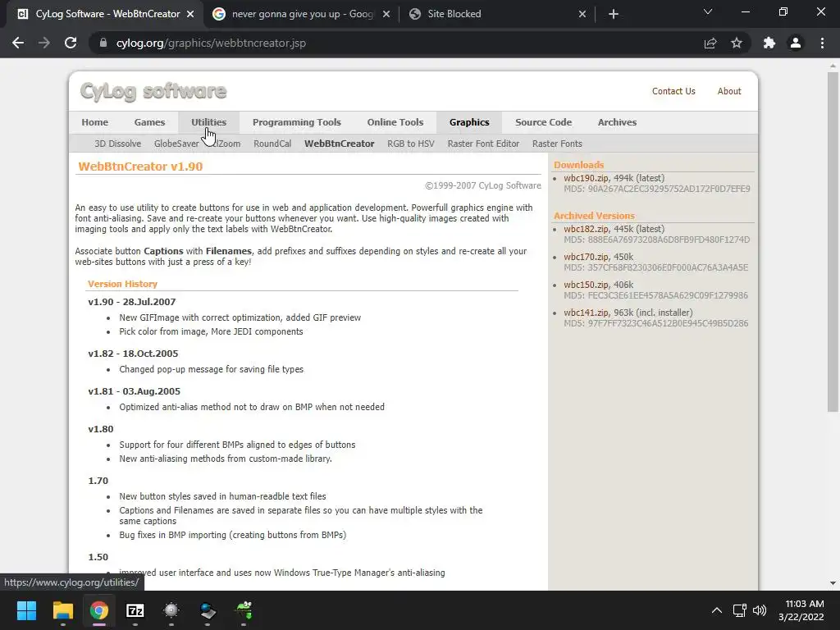Screen dimensions: 840x630
Task: Download archived wbc150.zip
Action: tap(587, 285)
